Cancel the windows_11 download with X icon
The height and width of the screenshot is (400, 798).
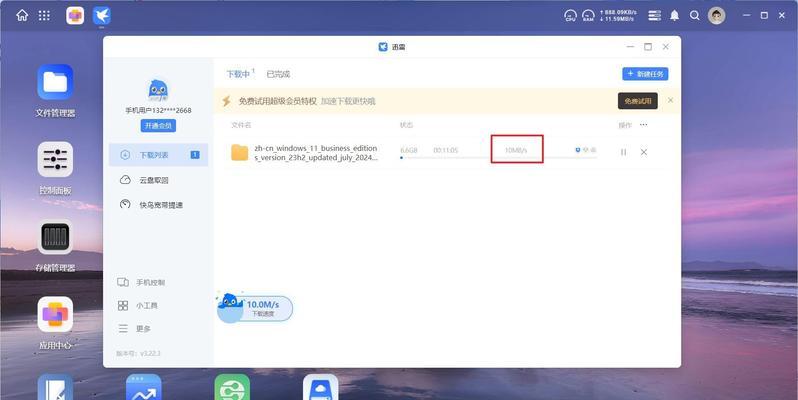[644, 152]
